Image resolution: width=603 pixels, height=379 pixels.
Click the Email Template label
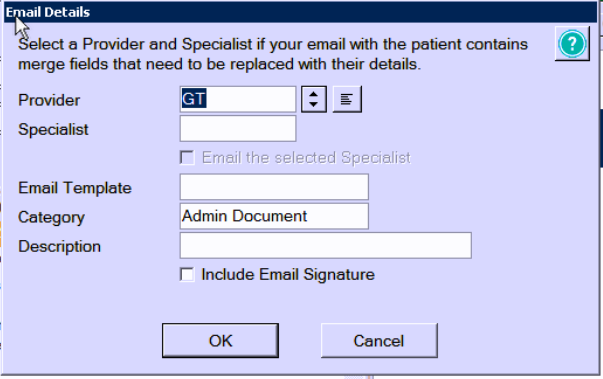point(75,188)
